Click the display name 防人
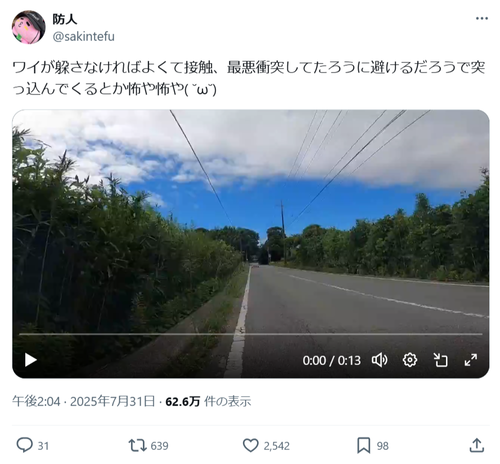Screen dimensions: 500x464 click(x=65, y=19)
